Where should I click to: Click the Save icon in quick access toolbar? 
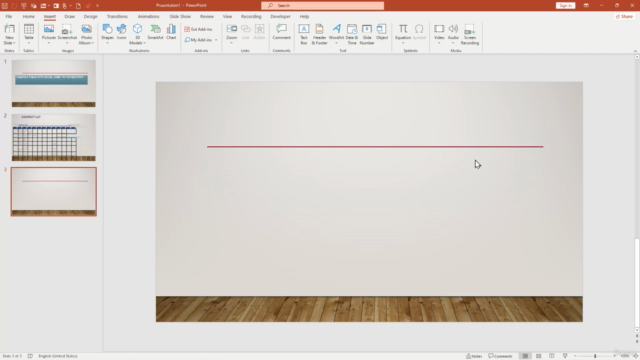tap(5, 6)
